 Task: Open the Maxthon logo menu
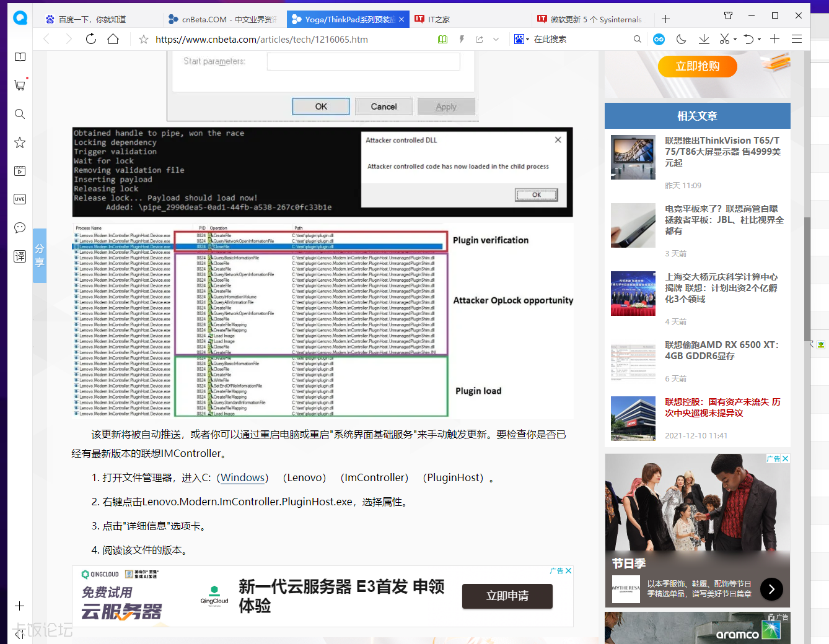(20, 18)
